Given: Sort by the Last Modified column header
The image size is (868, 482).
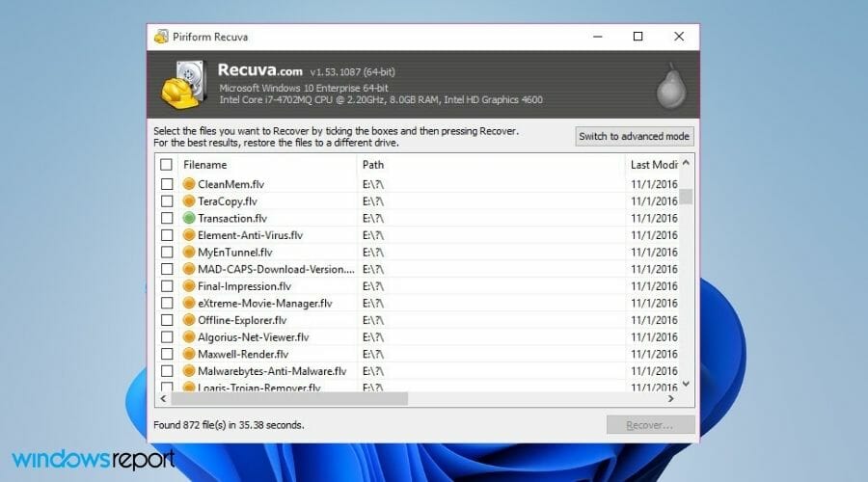Looking at the screenshot, I should coord(652,165).
